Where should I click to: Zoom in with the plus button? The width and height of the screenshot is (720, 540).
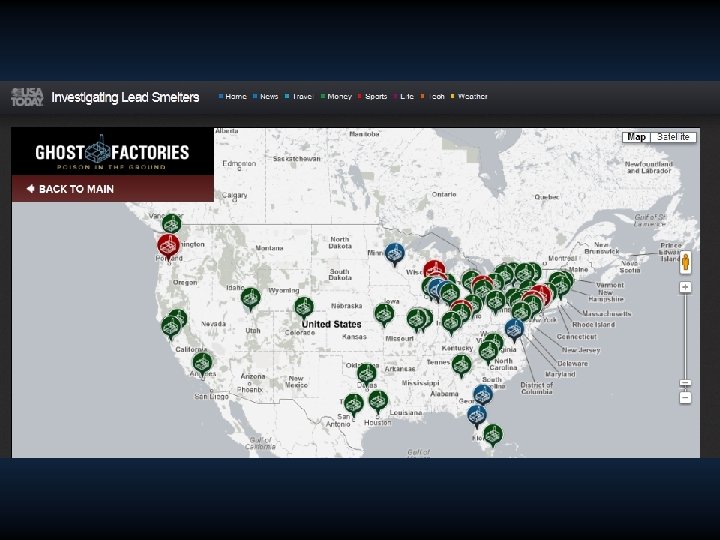(685, 287)
